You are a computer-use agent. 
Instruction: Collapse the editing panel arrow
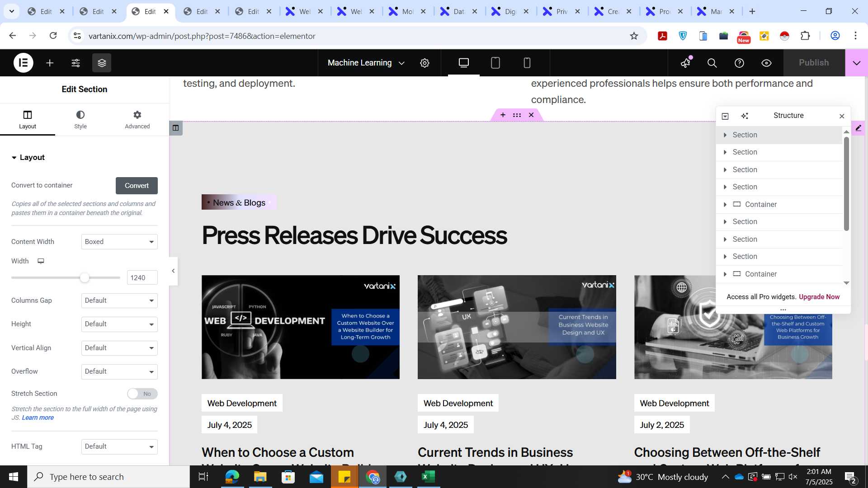point(173,271)
